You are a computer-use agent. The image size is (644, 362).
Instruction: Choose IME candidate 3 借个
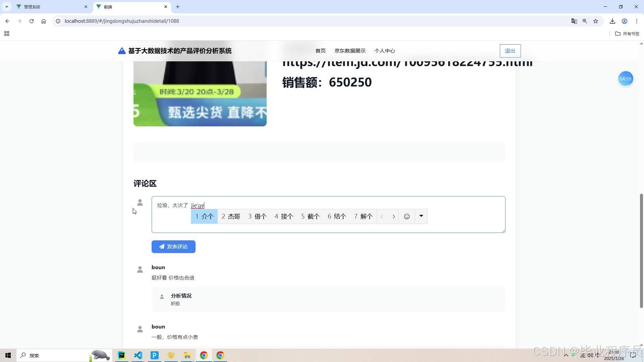pos(257,217)
